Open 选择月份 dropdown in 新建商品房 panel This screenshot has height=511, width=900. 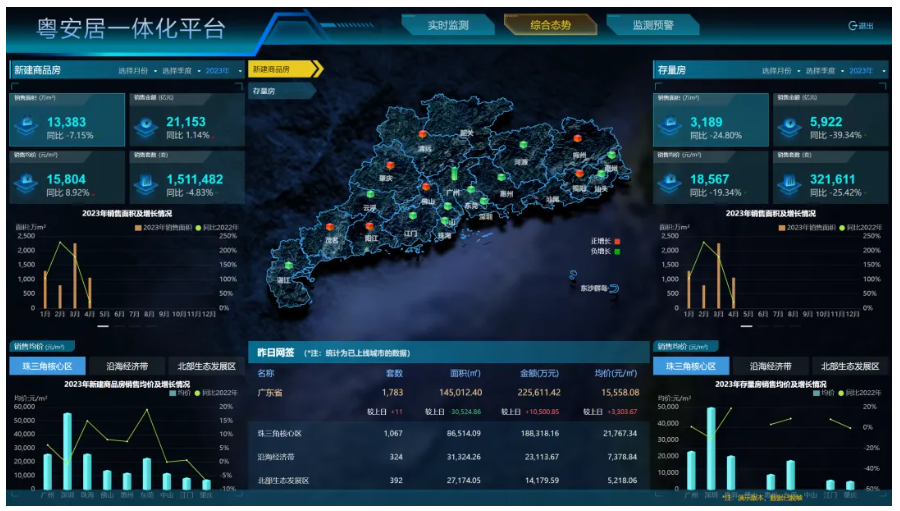(136, 71)
